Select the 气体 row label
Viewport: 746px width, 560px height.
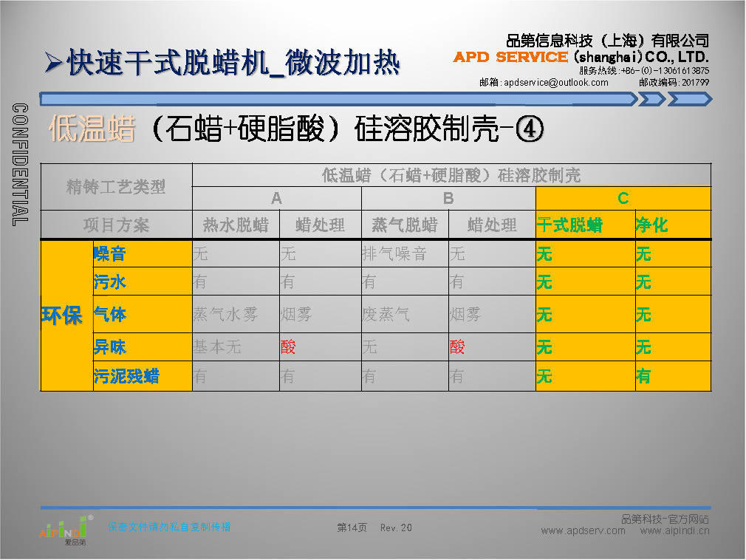point(143,314)
